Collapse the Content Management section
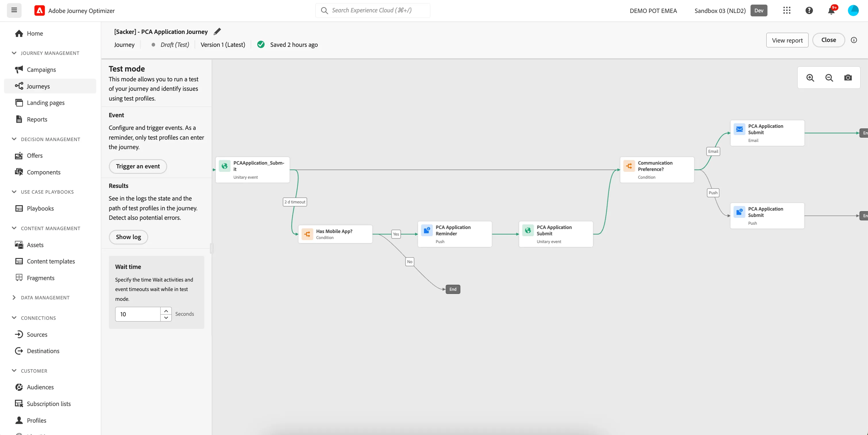The height and width of the screenshot is (435, 868). [x=14, y=228]
